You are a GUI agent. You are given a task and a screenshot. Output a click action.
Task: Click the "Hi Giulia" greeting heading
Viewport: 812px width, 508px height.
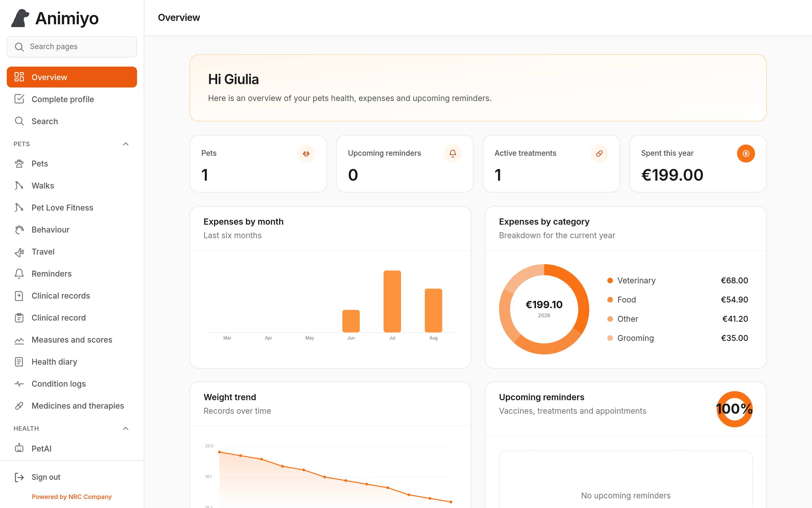click(x=233, y=79)
